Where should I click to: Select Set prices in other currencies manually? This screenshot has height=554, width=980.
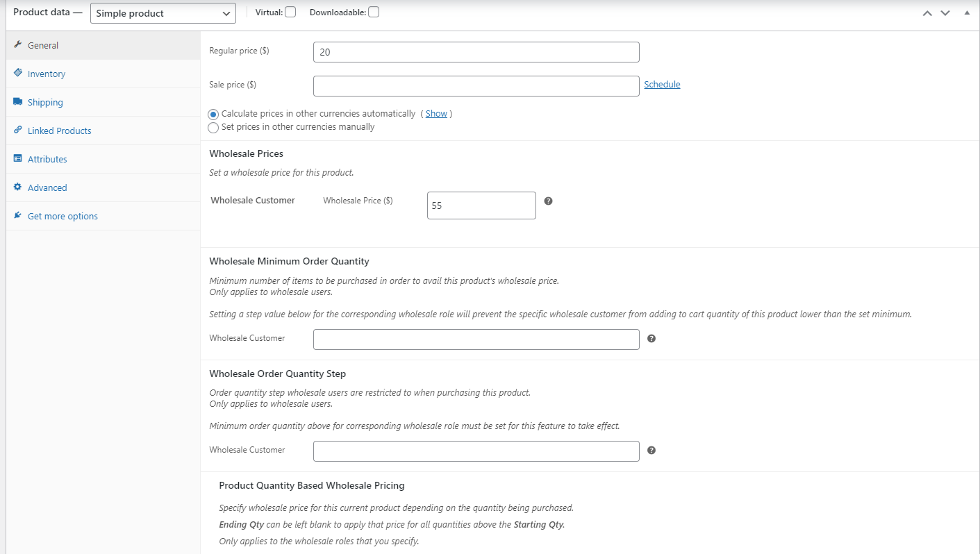214,128
